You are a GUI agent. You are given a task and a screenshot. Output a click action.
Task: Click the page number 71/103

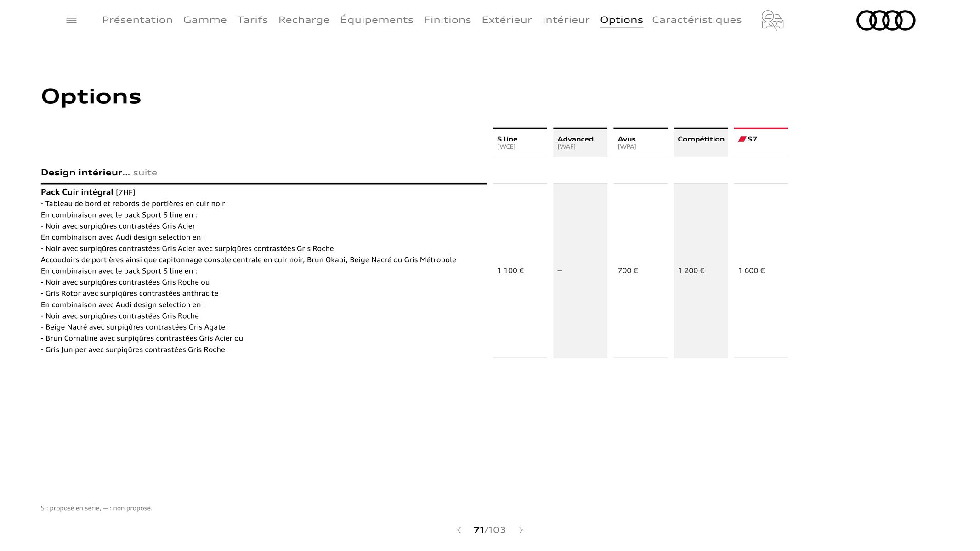click(x=489, y=530)
